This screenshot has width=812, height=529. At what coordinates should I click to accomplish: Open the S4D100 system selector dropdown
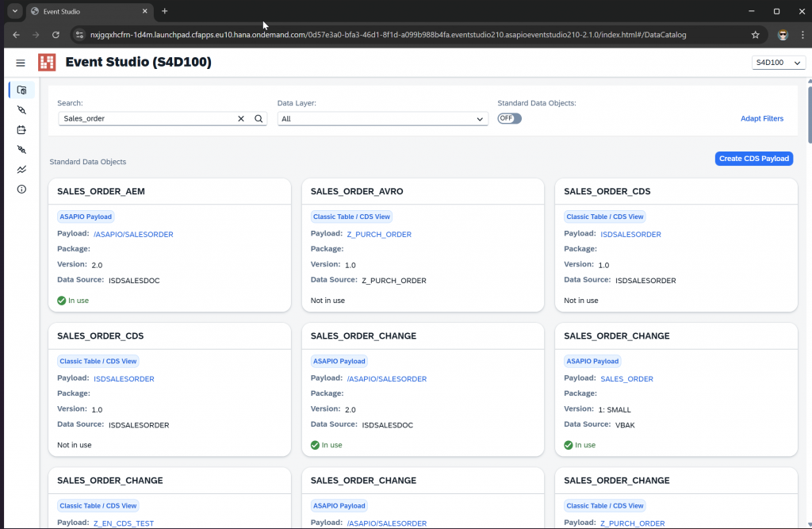click(779, 63)
